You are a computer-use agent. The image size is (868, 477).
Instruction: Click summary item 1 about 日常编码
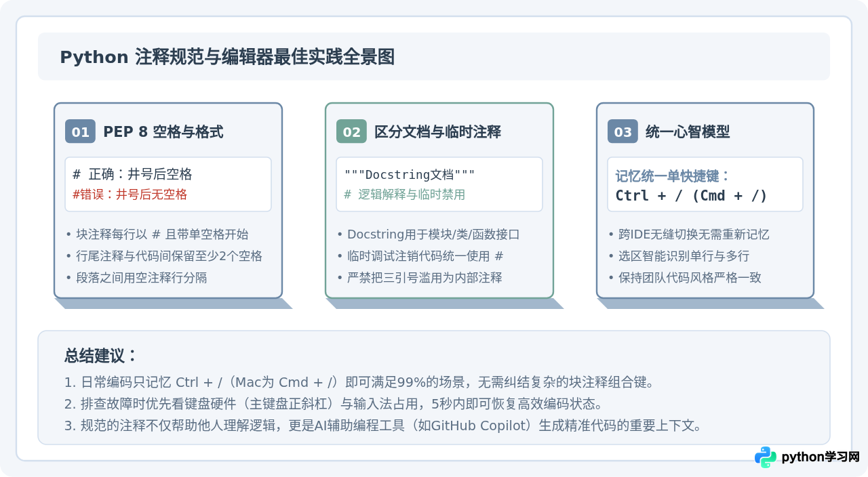click(359, 382)
